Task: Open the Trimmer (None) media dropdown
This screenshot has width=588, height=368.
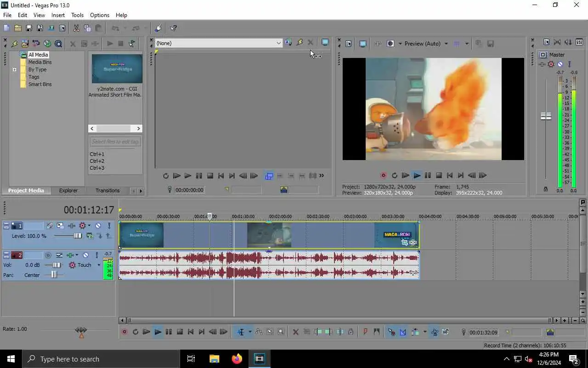Action: click(278, 43)
